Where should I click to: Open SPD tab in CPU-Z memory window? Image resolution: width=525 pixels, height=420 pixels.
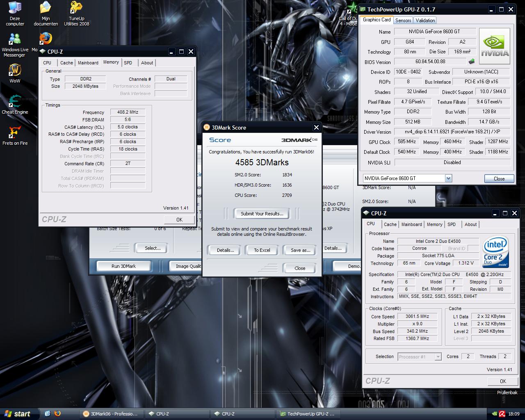128,63
